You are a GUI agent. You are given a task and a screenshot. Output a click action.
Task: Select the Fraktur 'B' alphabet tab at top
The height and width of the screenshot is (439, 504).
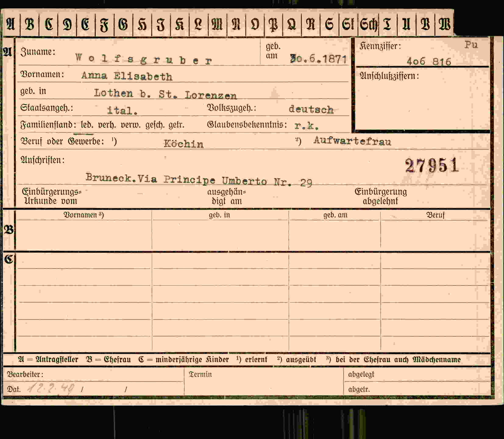click(29, 24)
